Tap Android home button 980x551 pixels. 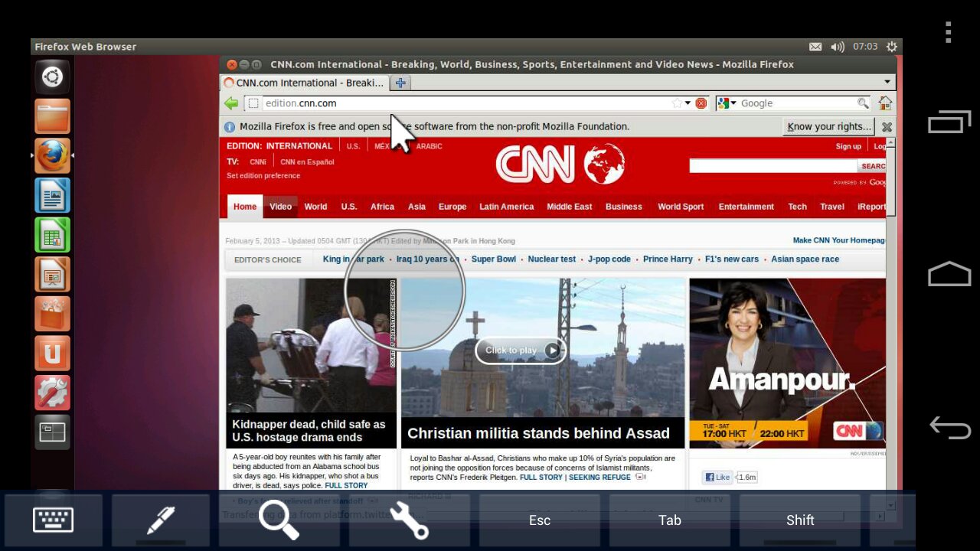pyautogui.click(x=949, y=273)
